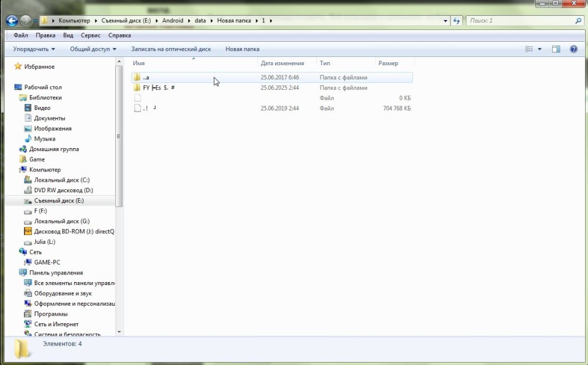
Task: Click Новая папка toolbar button
Action: pyautogui.click(x=242, y=49)
